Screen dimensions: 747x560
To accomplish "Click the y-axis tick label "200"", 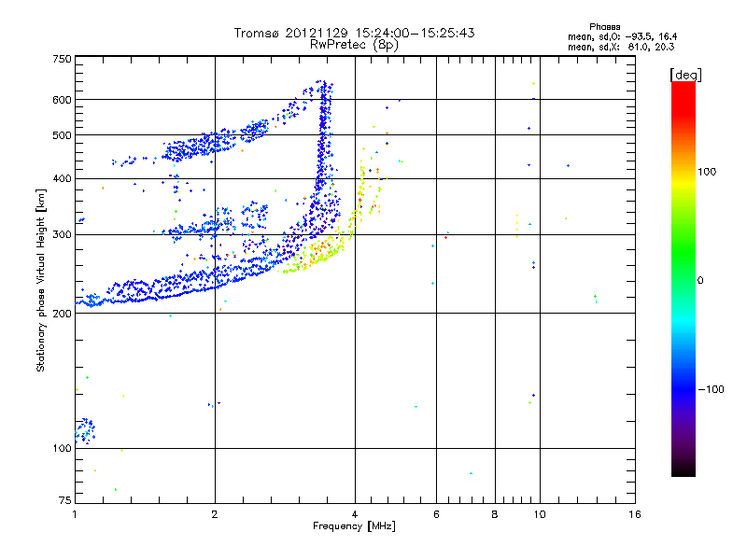I will click(x=62, y=314).
